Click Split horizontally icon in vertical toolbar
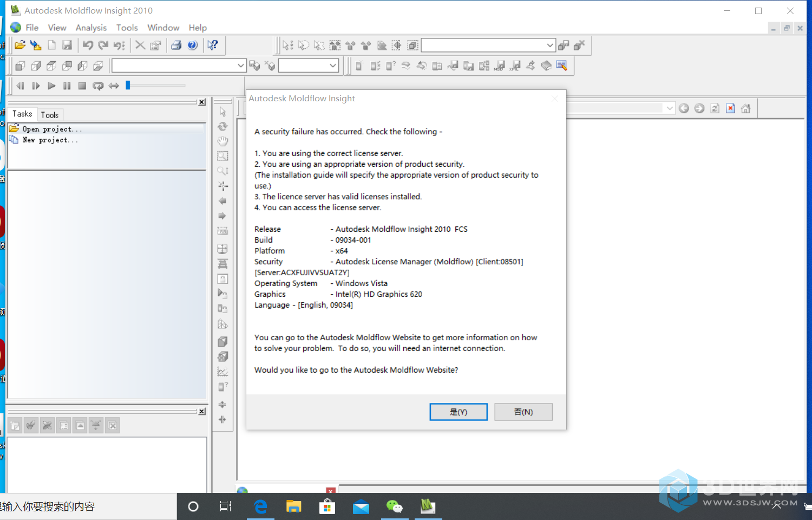The height and width of the screenshot is (520, 812). click(222, 405)
